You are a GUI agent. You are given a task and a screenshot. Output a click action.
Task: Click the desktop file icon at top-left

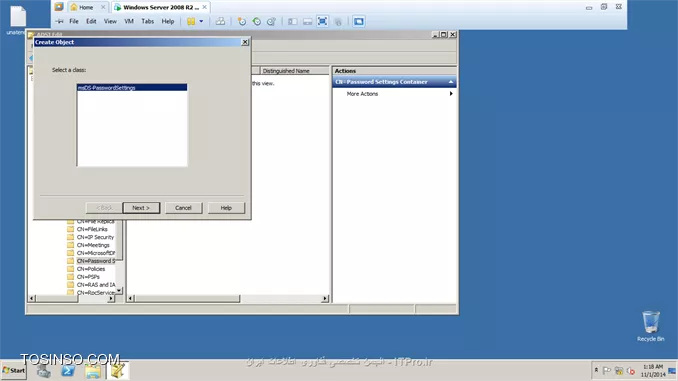(18, 20)
